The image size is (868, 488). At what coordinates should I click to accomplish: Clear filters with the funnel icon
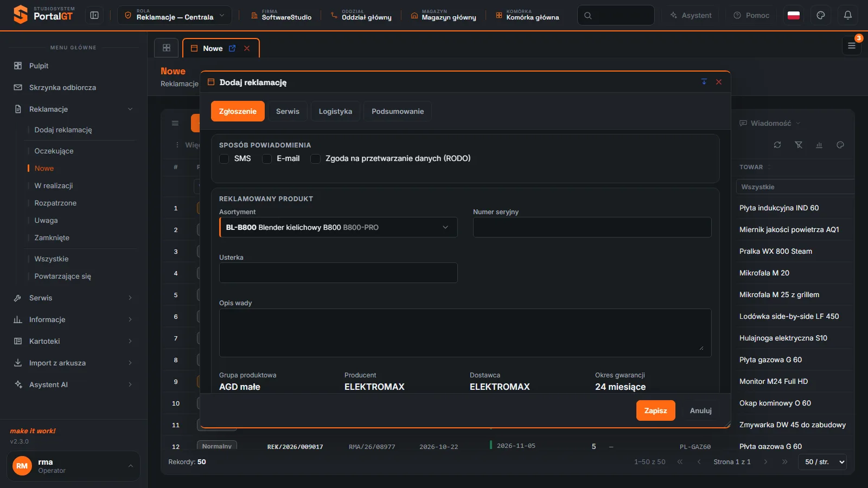click(799, 145)
